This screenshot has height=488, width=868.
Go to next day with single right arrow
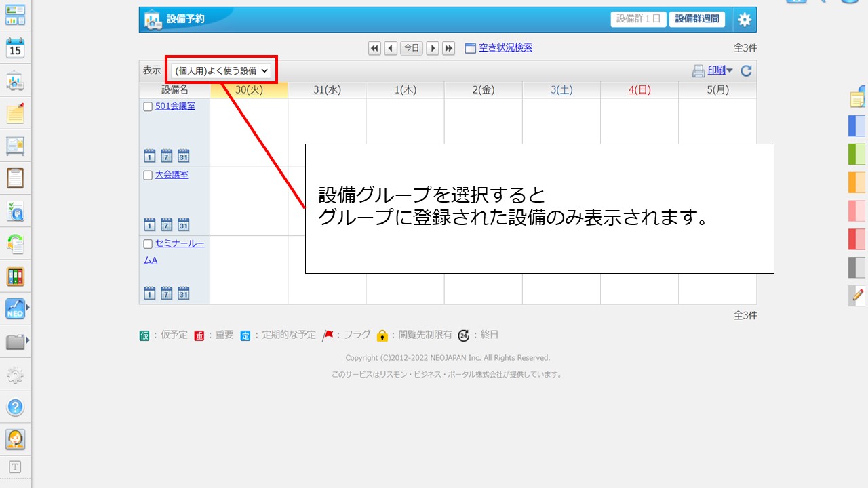(432, 48)
